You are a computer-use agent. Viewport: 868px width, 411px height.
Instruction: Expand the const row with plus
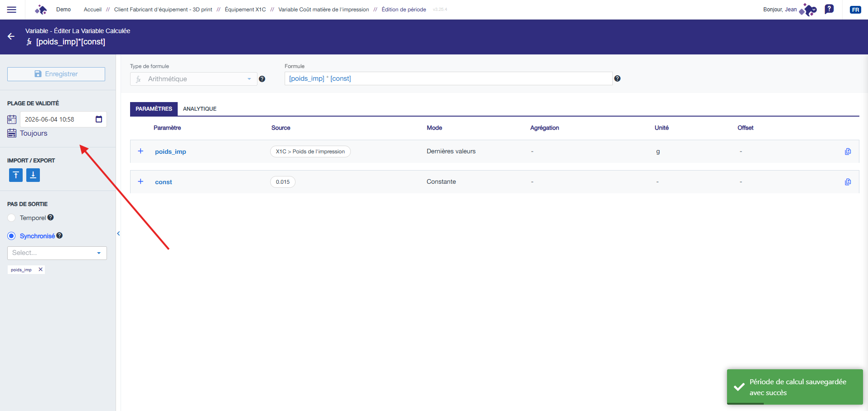(141, 181)
